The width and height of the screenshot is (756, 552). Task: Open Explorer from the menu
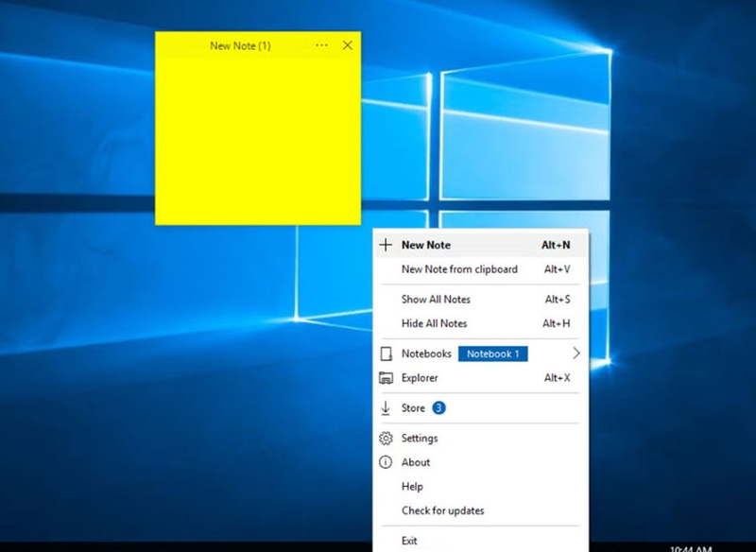[481, 378]
